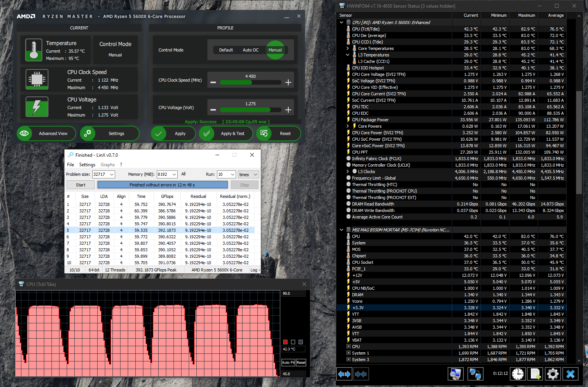The height and width of the screenshot is (387, 588).
Task: Click the CPU Voltage slider bar
Action: [x=251, y=110]
